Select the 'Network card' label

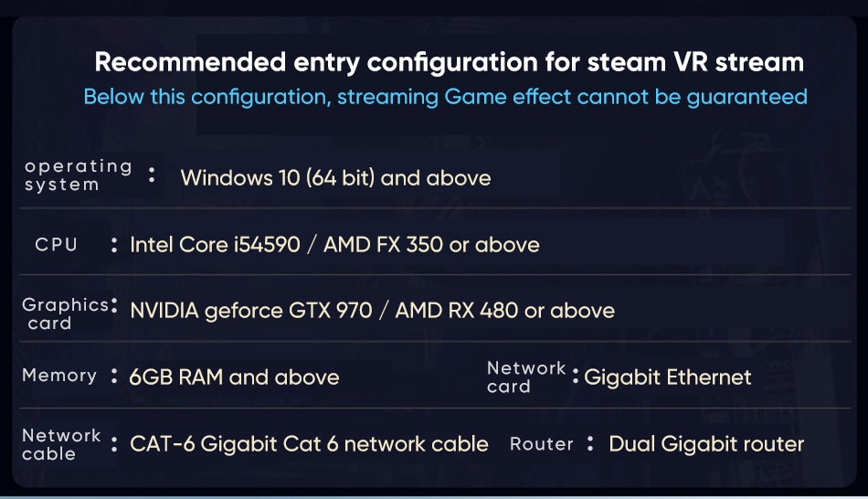point(526,377)
